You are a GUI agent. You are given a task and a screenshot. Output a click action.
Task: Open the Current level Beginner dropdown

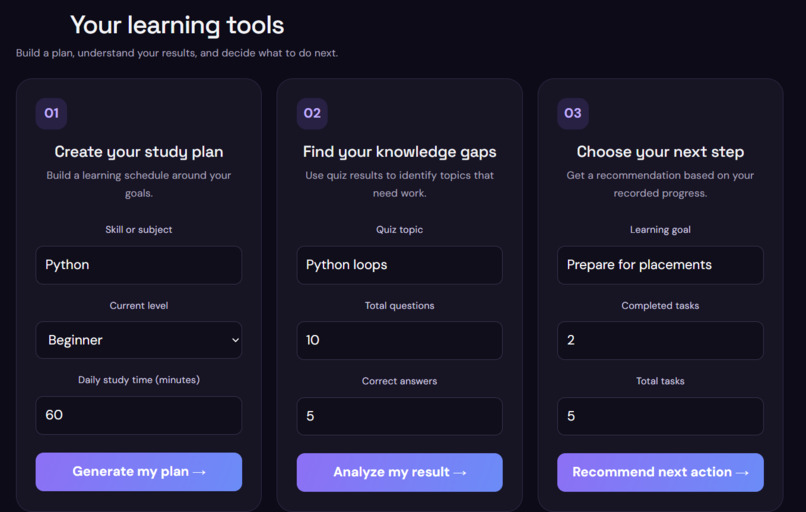(x=138, y=340)
